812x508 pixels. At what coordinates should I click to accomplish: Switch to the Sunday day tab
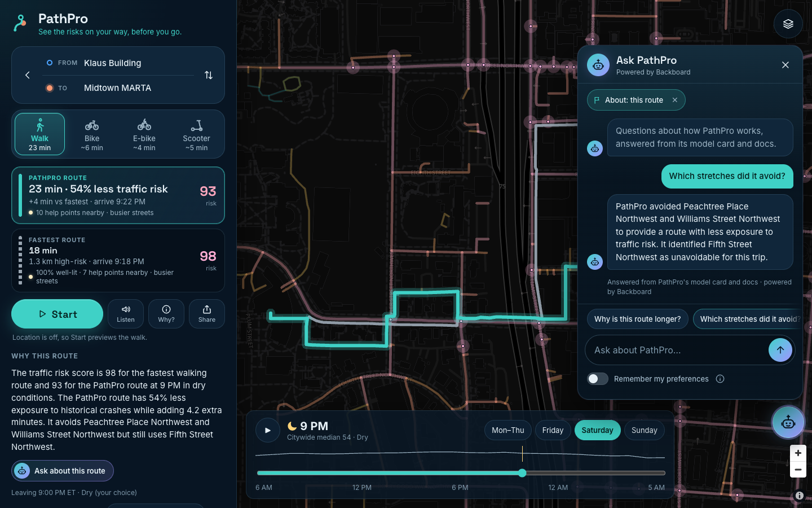[x=645, y=430]
